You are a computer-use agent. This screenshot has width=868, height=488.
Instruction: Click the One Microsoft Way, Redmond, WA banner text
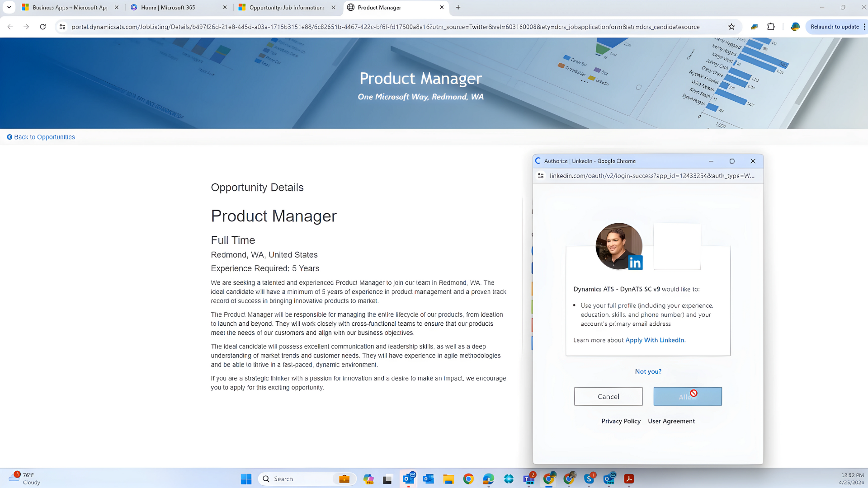click(420, 97)
